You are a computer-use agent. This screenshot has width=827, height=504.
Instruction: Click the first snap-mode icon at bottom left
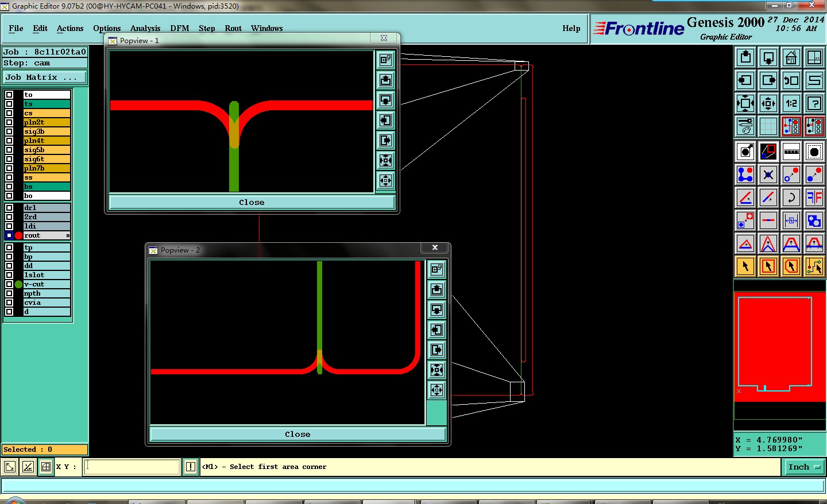[x=10, y=467]
